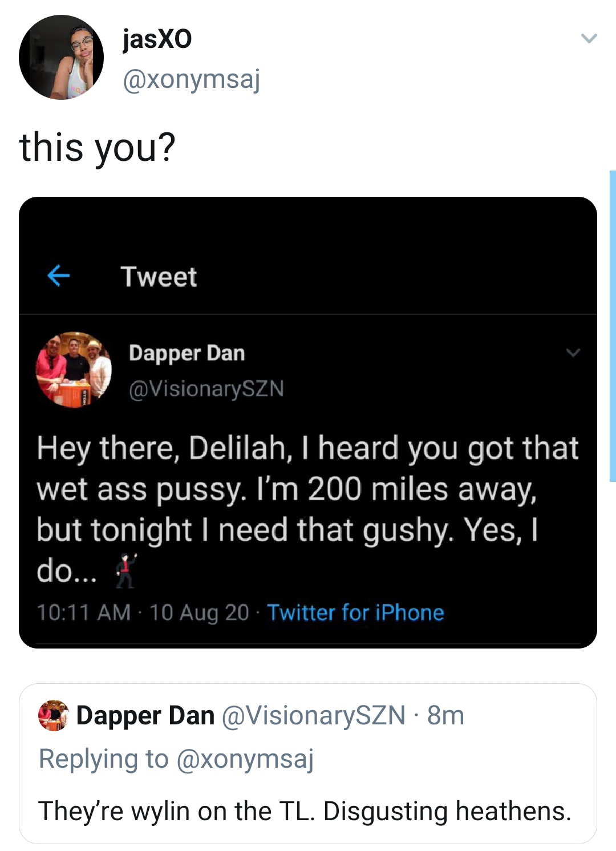Click the 8m timestamp on quoted tweet

(x=445, y=715)
